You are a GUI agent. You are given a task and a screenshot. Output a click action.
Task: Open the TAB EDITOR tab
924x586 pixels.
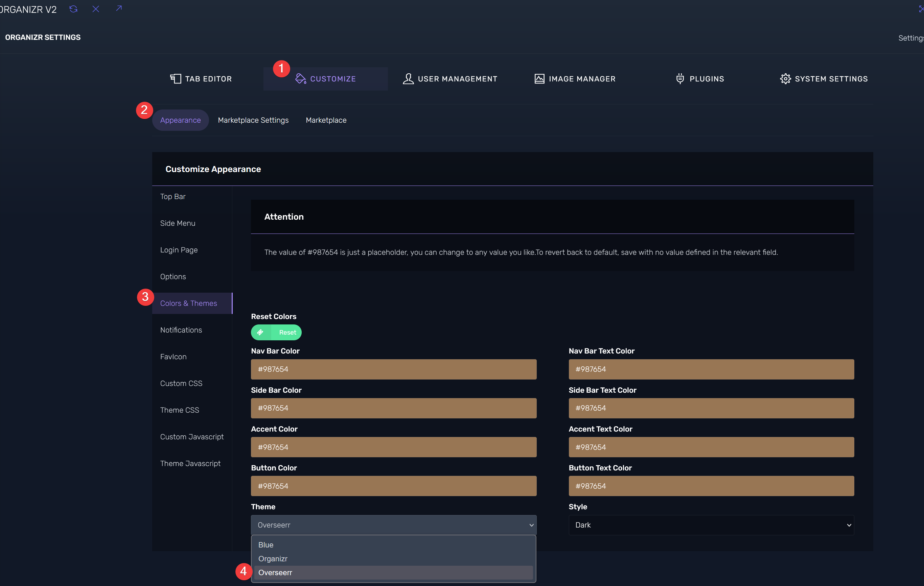[201, 79]
